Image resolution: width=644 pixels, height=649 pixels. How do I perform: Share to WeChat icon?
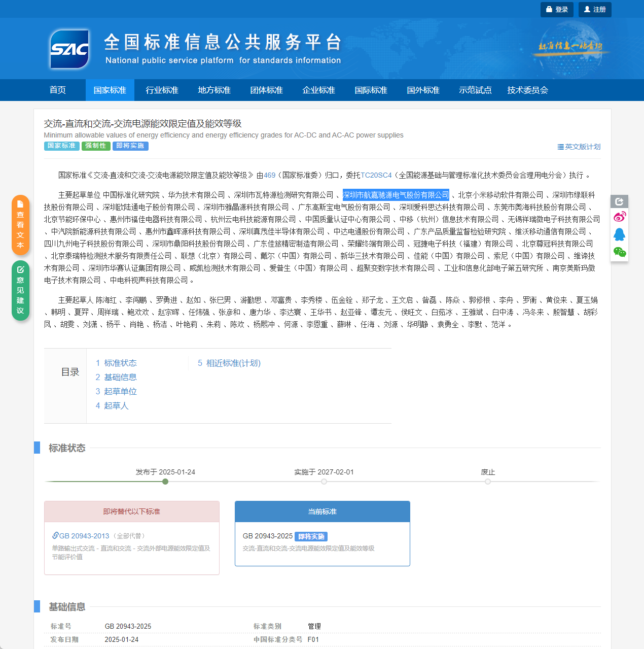click(620, 252)
